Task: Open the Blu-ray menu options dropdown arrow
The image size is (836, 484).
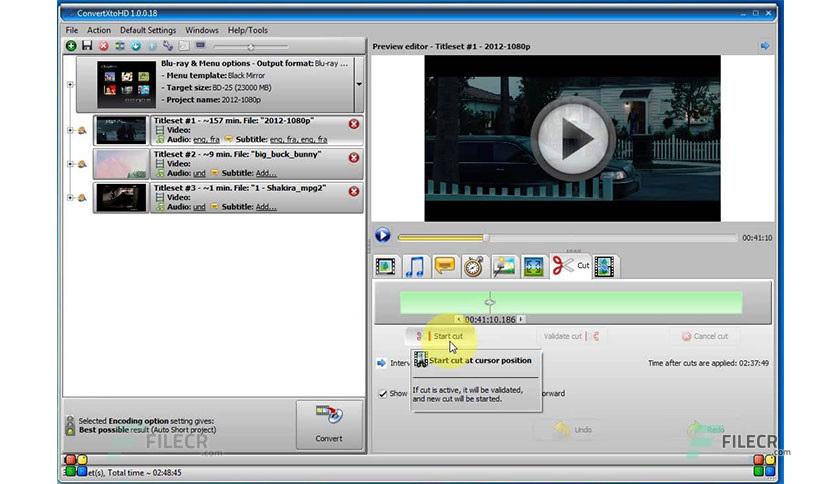Action: 359,84
